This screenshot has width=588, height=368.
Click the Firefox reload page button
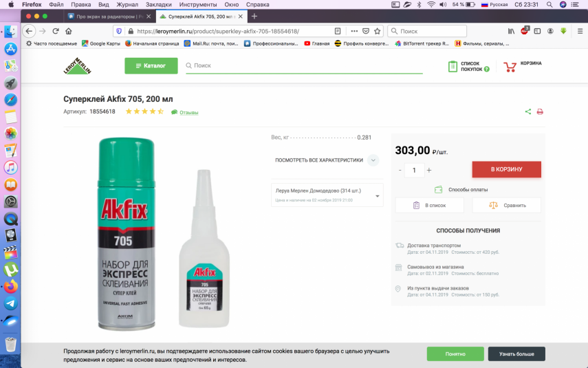[55, 31]
